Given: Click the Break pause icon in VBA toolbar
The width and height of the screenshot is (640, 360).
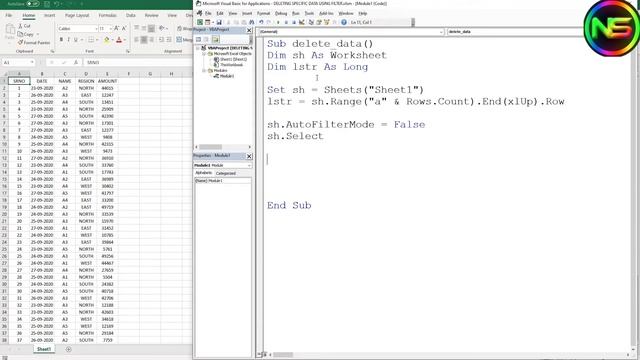Looking at the screenshot, I should click(286, 22).
